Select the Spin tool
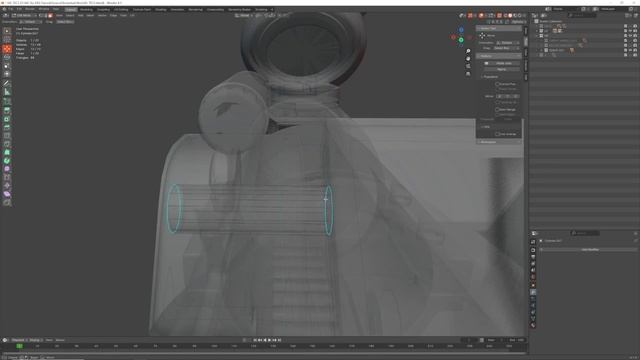The image size is (640, 360). pos(7,160)
